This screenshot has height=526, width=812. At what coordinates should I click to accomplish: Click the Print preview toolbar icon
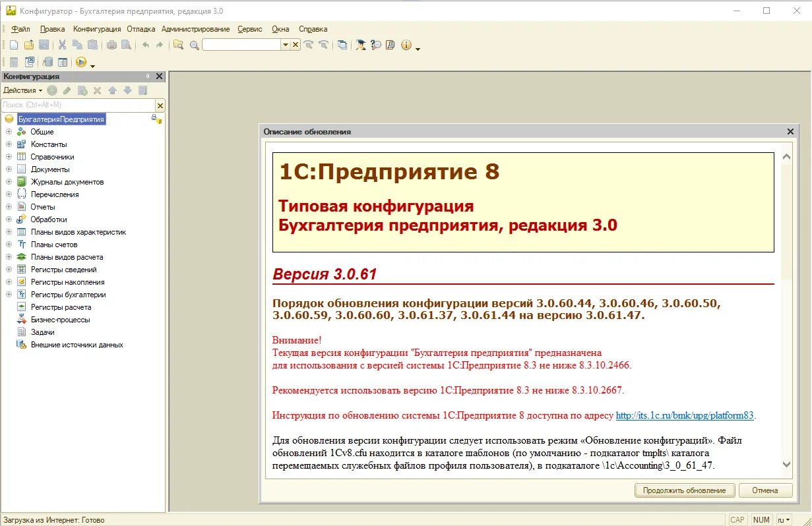126,45
